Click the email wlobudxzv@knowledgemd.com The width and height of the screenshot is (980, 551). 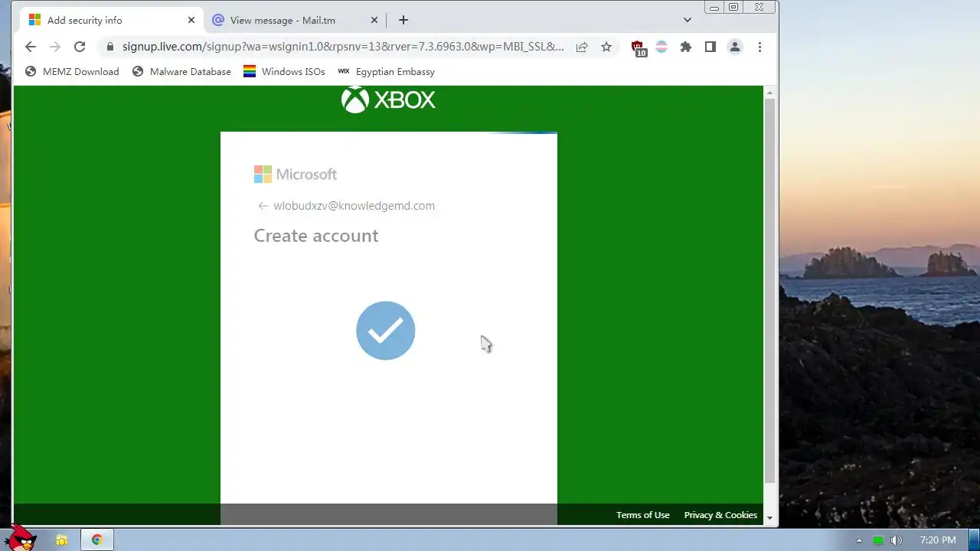click(354, 206)
